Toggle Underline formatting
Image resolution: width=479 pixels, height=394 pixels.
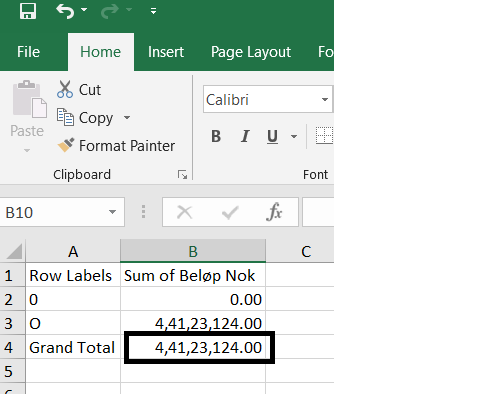272,136
